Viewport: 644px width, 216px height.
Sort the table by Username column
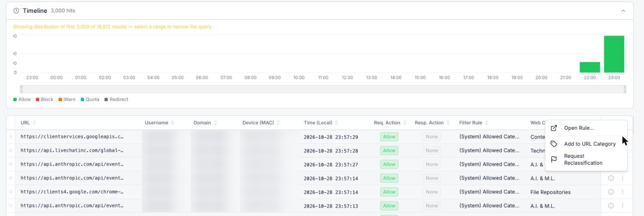tap(172, 123)
